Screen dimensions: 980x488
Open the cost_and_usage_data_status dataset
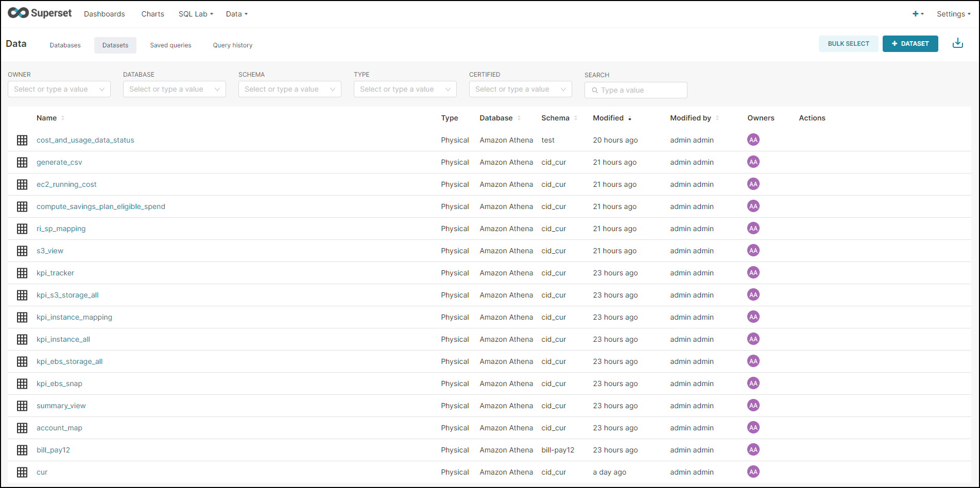pyautogui.click(x=85, y=140)
